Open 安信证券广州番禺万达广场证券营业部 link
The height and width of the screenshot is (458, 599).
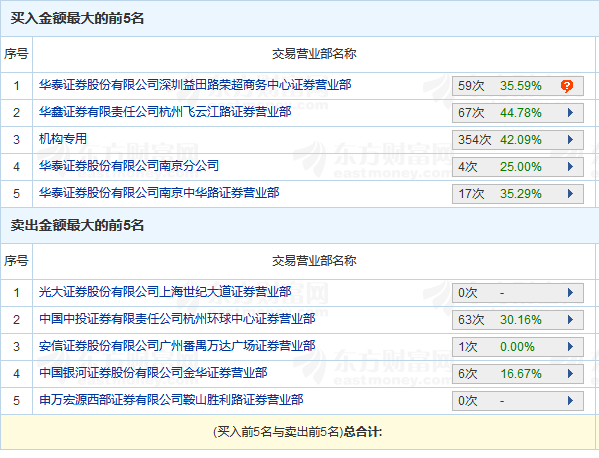click(x=177, y=346)
